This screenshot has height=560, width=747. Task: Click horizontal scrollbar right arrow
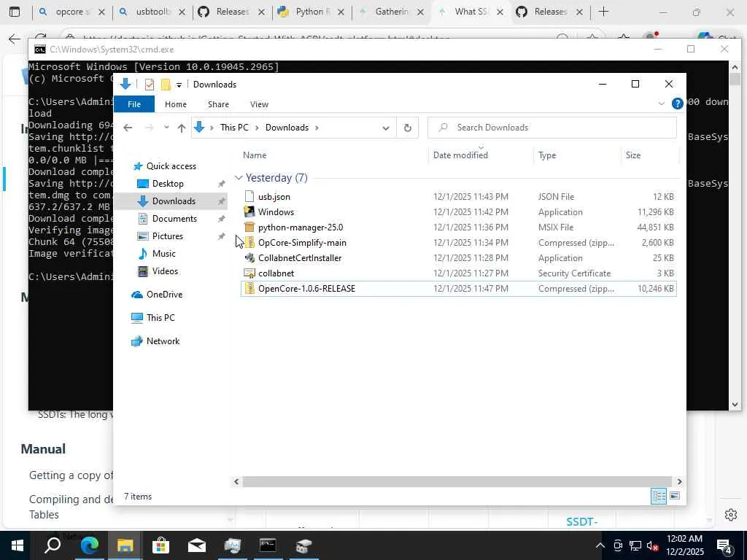click(679, 481)
